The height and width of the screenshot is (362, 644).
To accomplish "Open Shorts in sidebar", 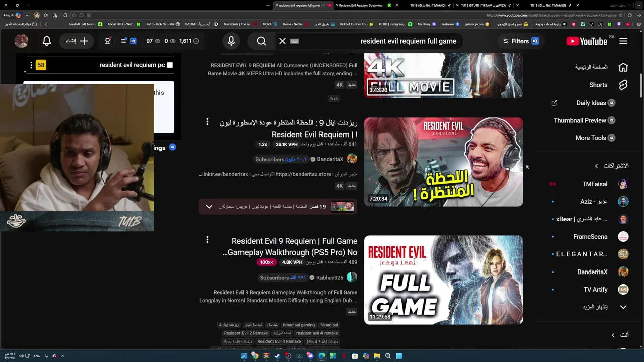I will tap(608, 85).
